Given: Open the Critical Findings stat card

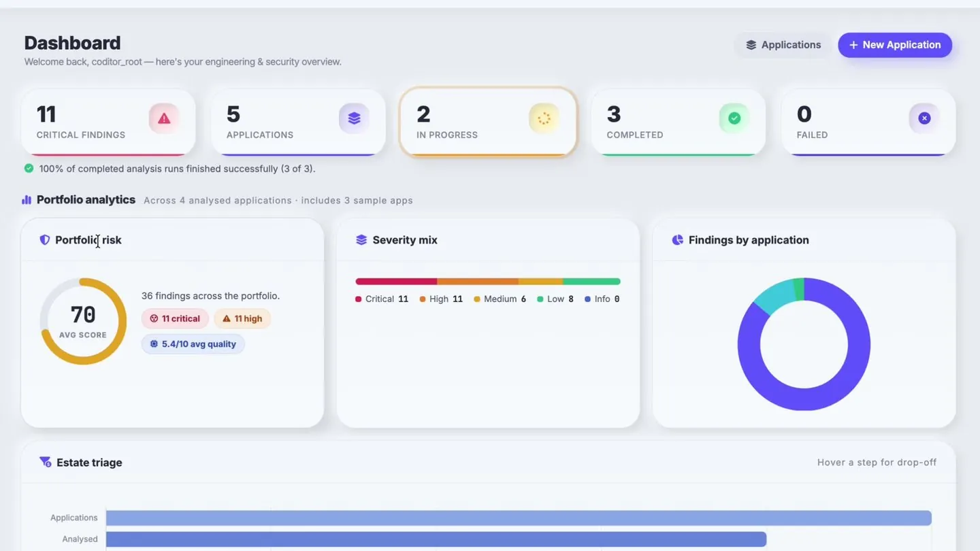Looking at the screenshot, I should (108, 122).
